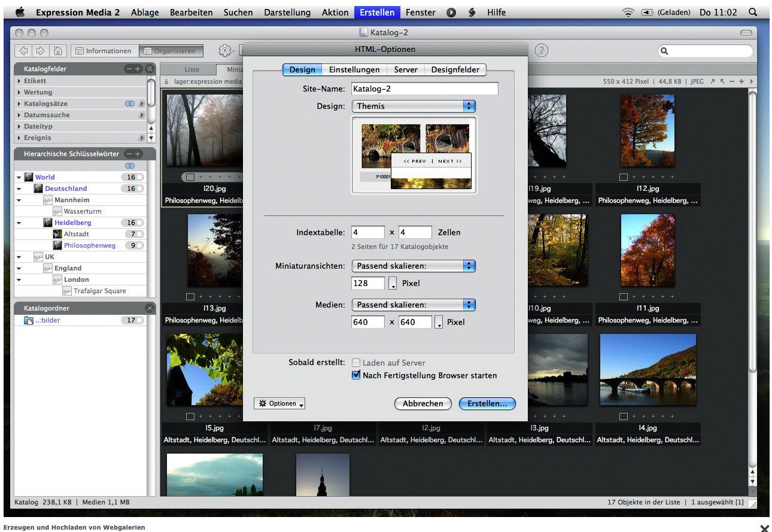
Task: Click the help question mark icon
Action: click(542, 51)
